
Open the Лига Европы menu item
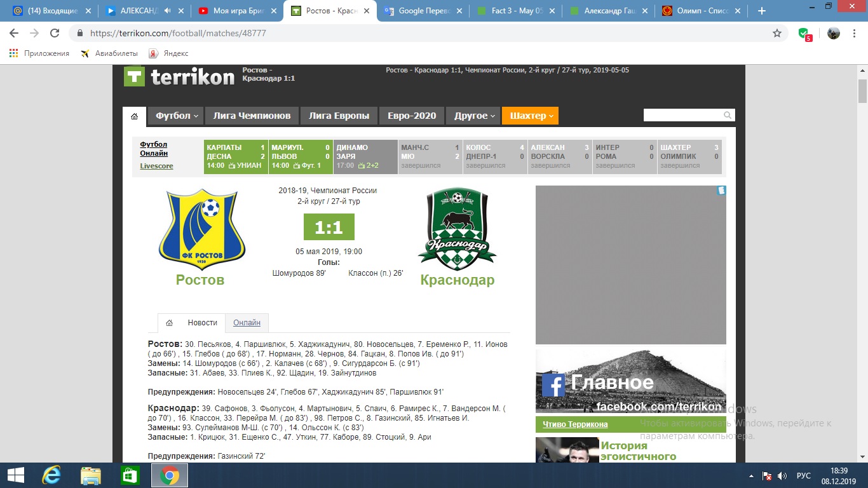tap(339, 116)
